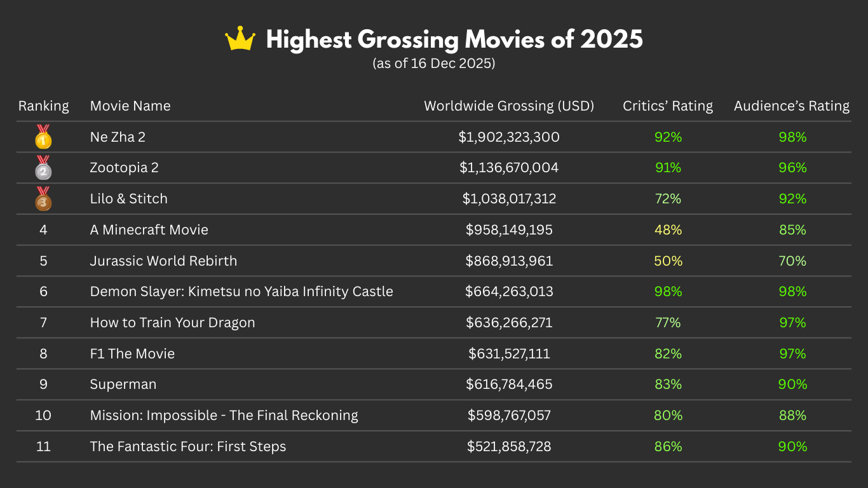This screenshot has height=488, width=868.
Task: Click Mission: Impossible - The Final Reckoning
Action: 224,416
